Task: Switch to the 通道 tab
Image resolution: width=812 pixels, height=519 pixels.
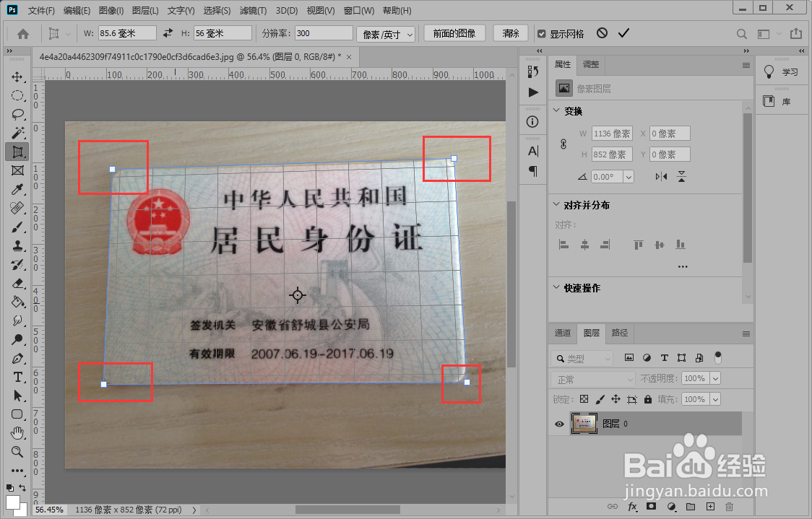Action: (x=563, y=333)
